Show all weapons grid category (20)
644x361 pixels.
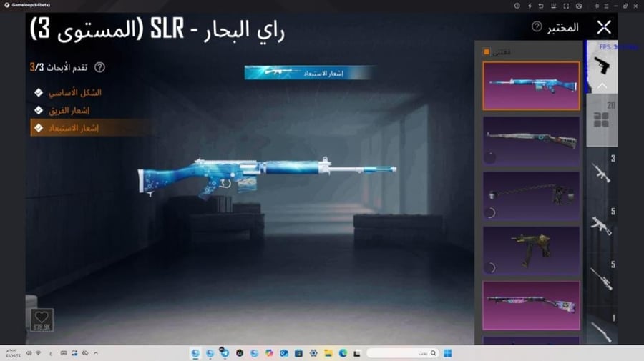point(602,120)
